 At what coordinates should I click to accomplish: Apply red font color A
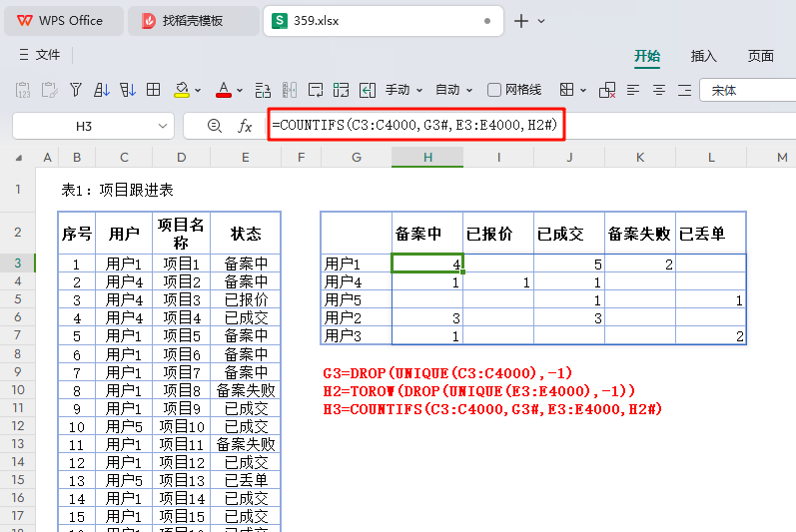224,90
